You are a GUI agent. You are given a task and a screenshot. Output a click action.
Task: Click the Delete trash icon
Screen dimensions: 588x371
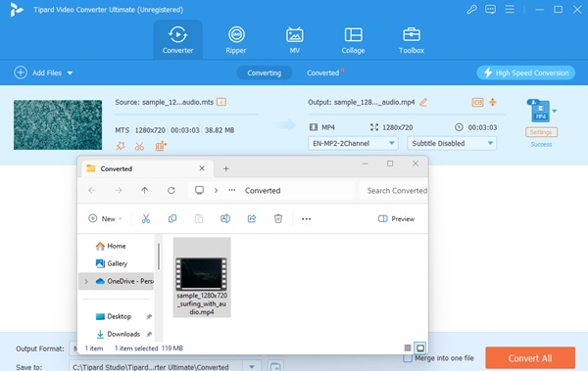(278, 218)
